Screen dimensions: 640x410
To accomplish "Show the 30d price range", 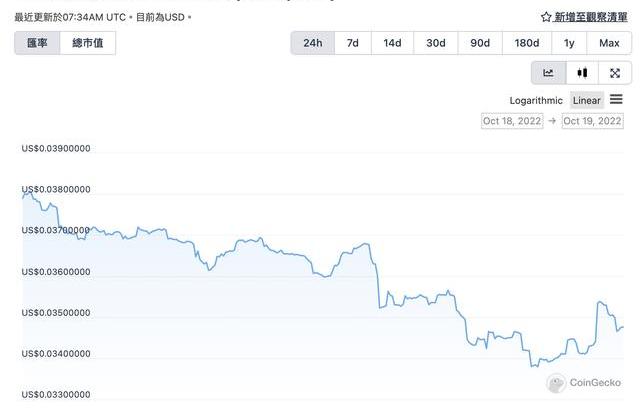I will [x=436, y=43].
